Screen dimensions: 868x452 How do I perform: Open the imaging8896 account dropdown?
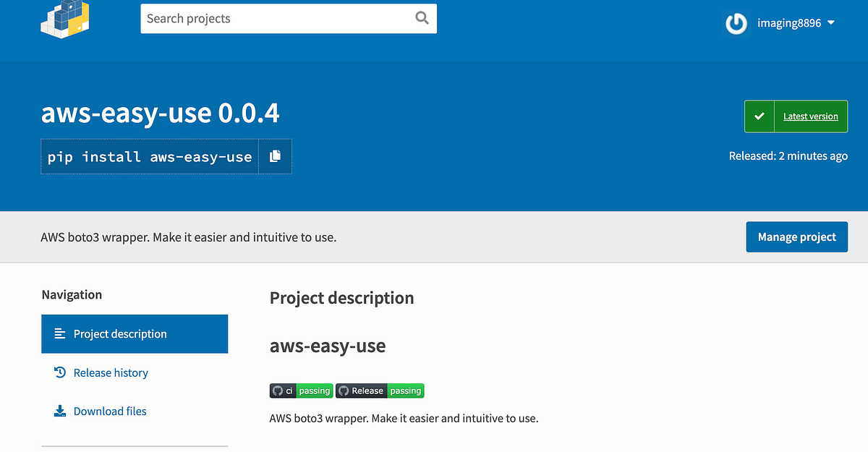(x=791, y=22)
